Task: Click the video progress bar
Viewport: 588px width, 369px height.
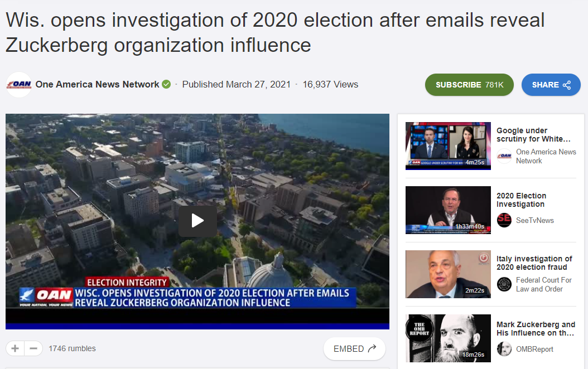Action: 197,326
